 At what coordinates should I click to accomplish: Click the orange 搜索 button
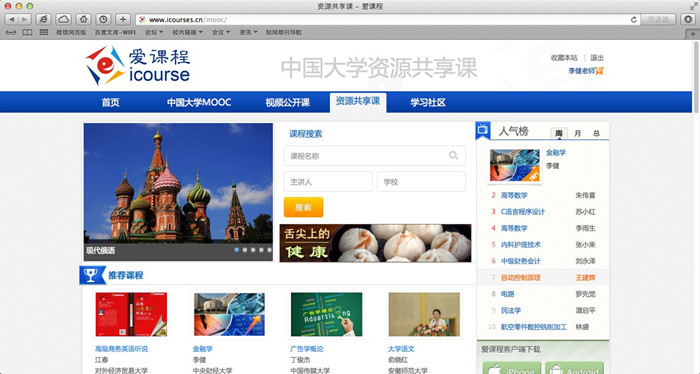304,207
